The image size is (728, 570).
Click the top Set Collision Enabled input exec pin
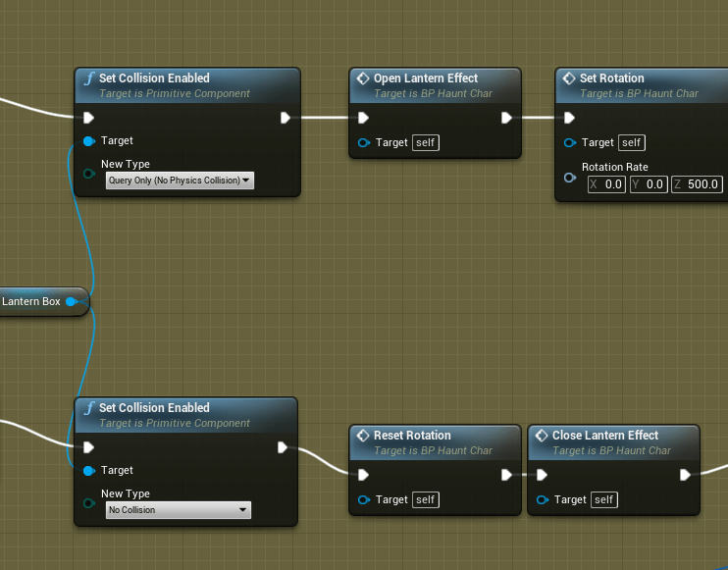pos(90,118)
